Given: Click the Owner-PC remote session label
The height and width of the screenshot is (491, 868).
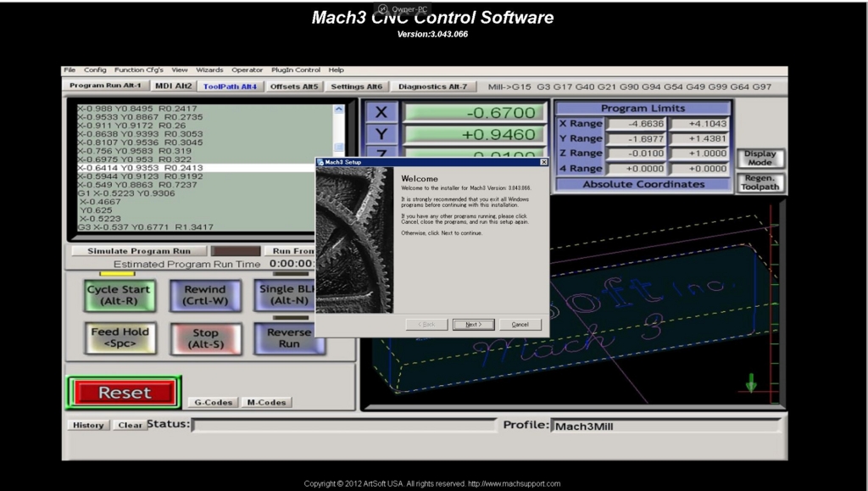Looking at the screenshot, I should (409, 8).
